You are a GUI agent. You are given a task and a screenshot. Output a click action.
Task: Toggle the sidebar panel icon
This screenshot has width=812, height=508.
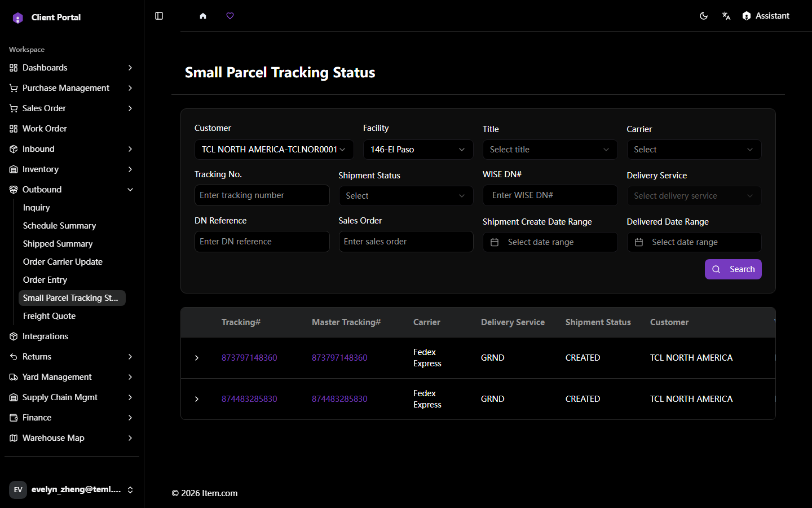coord(159,16)
